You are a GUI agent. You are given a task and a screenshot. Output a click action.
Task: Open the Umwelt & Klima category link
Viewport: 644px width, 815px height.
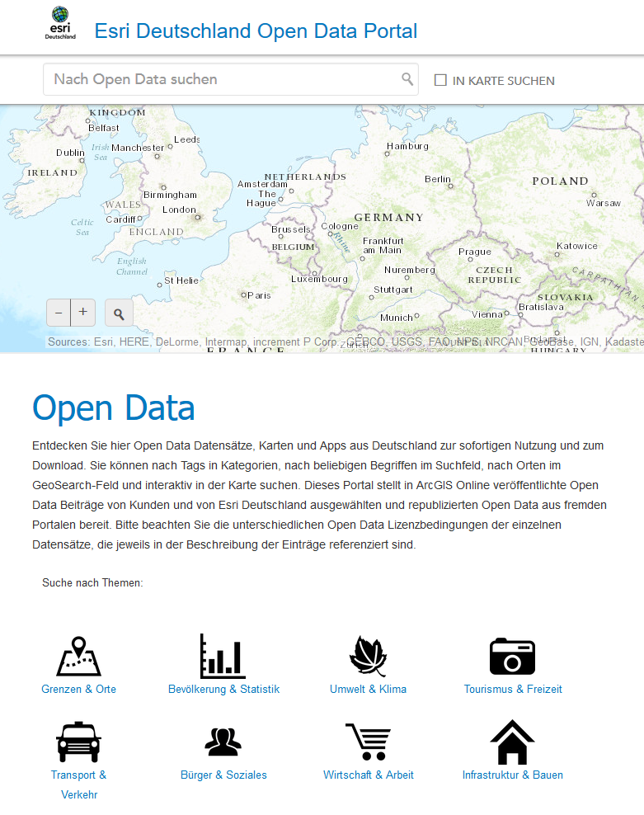[368, 690]
